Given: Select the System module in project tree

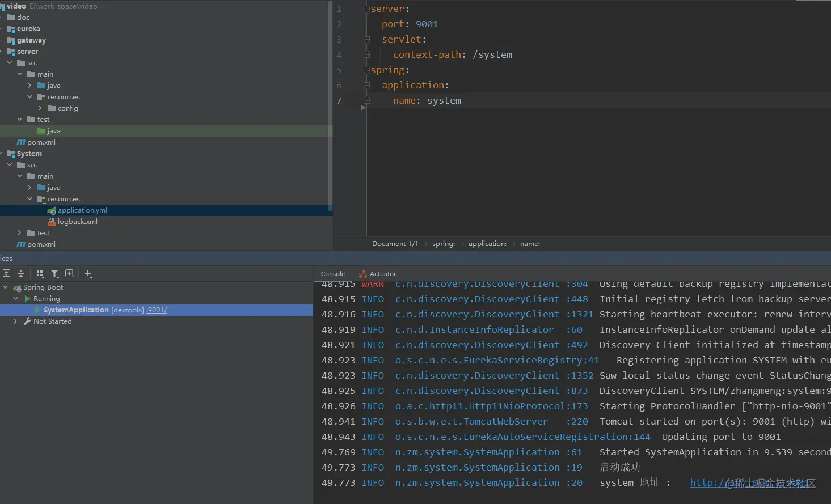Looking at the screenshot, I should pyautogui.click(x=29, y=154).
